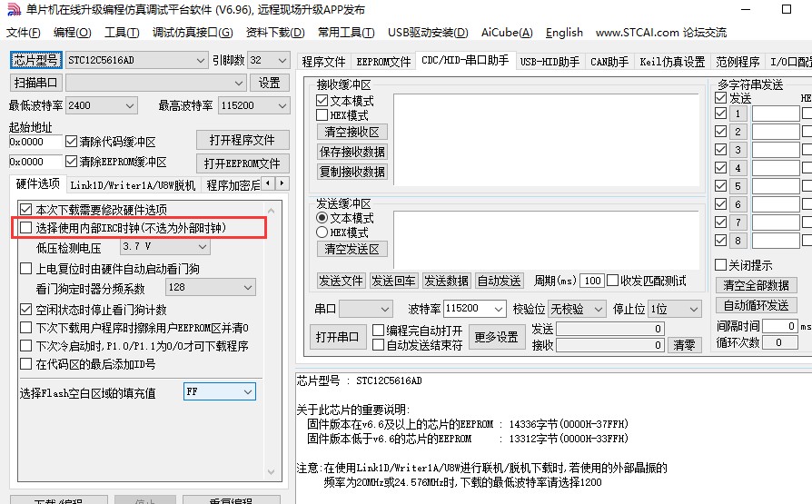The width and height of the screenshot is (812, 504).
Task: Expand the 波特率 115200 dropdown in serial helper
Action: [498, 310]
